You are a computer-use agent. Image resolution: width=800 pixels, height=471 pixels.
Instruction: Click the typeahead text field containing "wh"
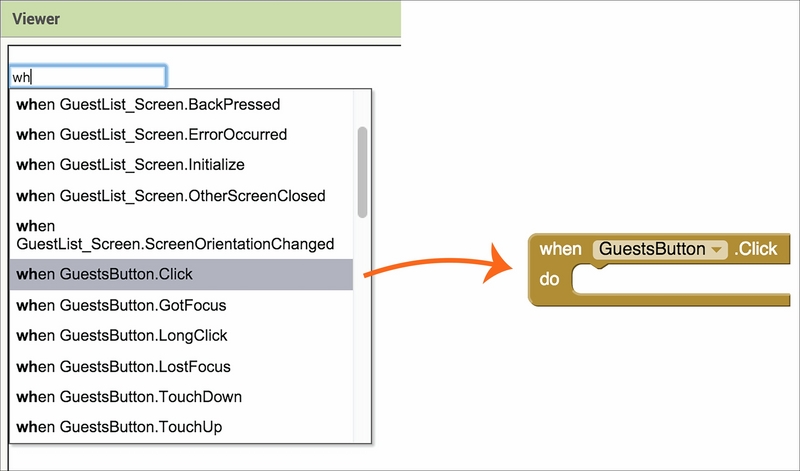[88, 77]
